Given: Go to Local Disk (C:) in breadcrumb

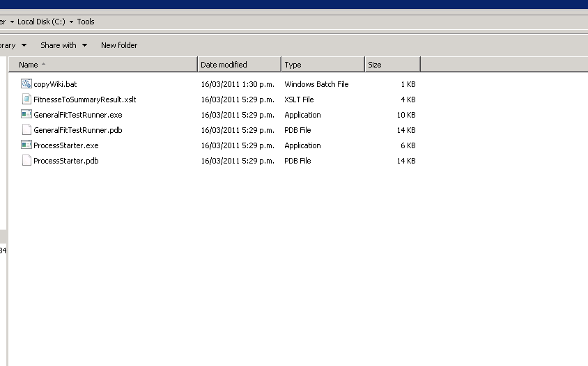Looking at the screenshot, I should tap(41, 22).
